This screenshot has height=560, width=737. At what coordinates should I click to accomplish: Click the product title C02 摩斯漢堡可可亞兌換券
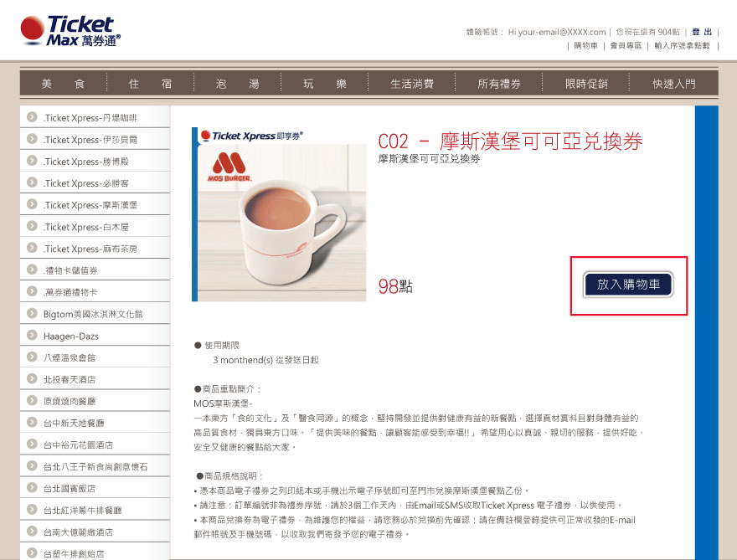[x=510, y=141]
